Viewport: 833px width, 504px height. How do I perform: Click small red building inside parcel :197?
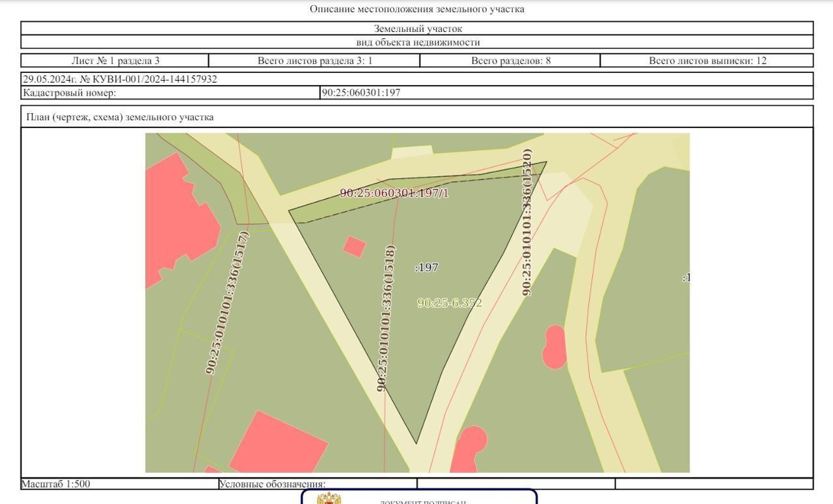click(355, 246)
